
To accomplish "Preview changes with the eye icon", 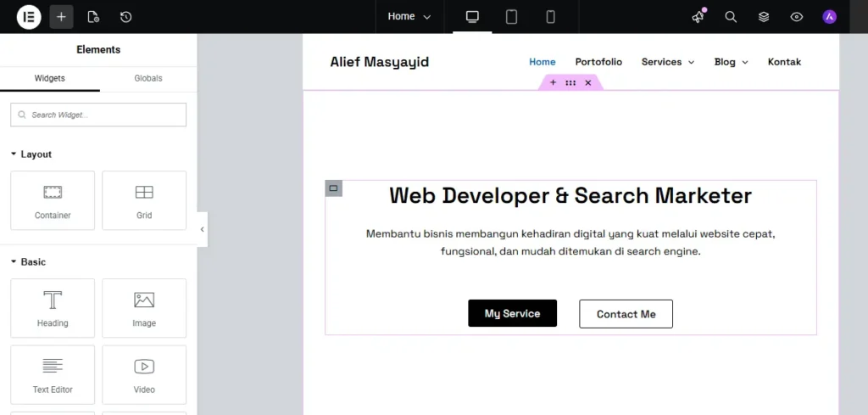I will [x=796, y=17].
